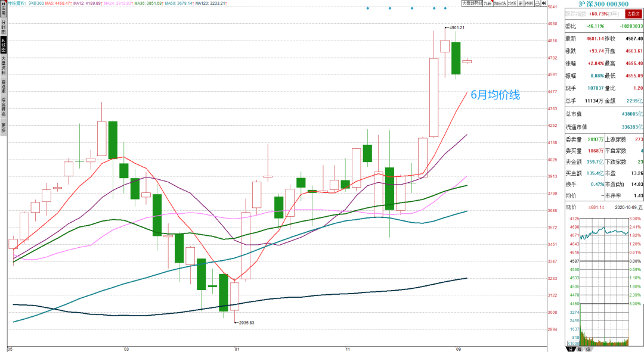
Task: Click the 跟踪指数 +60.73% text
Action: 587,14
